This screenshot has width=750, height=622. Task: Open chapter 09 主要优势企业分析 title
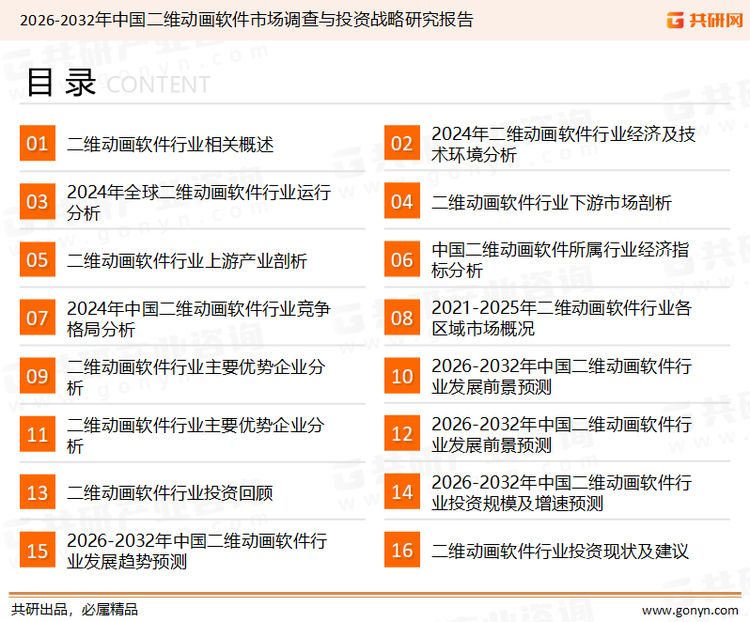(196, 377)
